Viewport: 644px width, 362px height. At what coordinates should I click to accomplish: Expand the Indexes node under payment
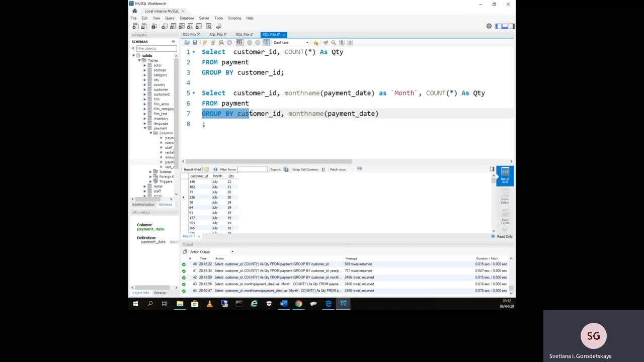(x=150, y=172)
